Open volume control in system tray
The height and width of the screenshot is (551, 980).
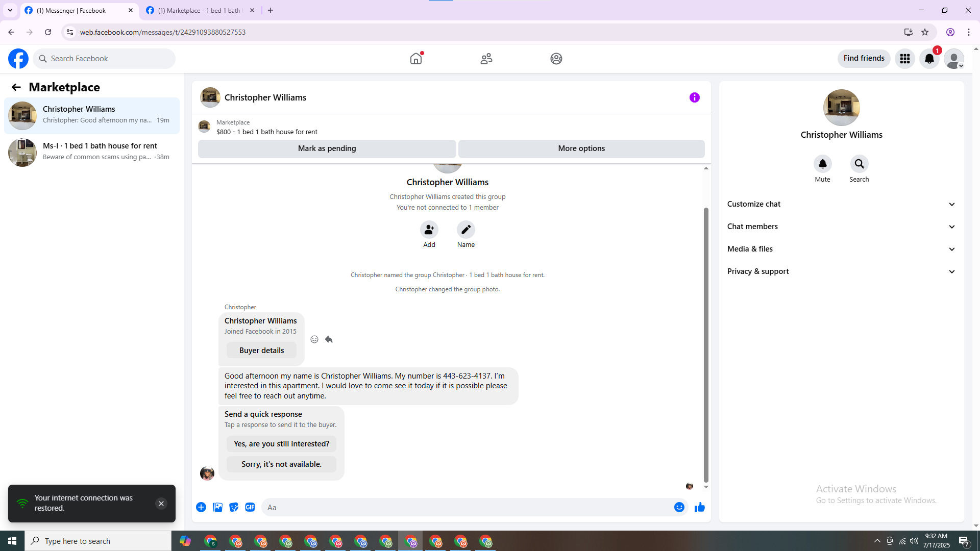coord(914,541)
